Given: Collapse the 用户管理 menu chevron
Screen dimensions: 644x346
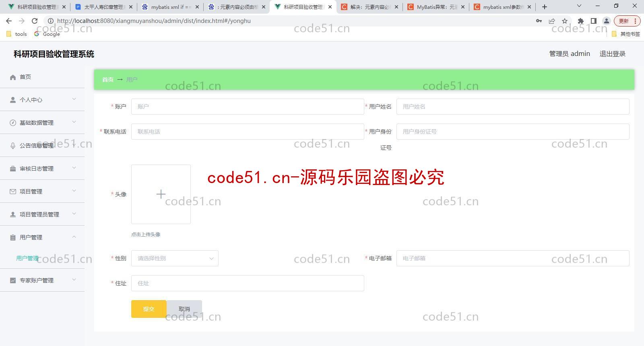Looking at the screenshot, I should (74, 237).
